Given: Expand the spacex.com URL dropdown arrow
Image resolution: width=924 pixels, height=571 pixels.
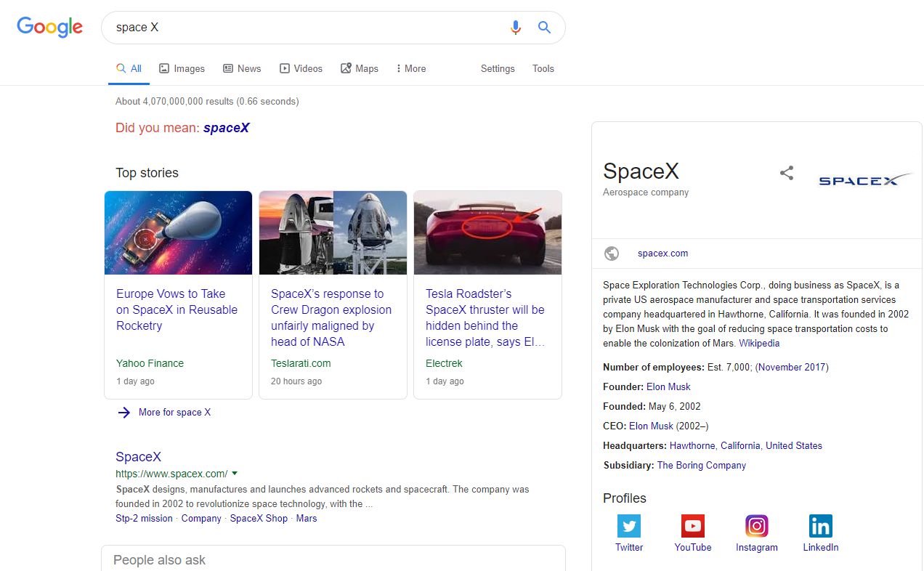Looking at the screenshot, I should [x=235, y=474].
